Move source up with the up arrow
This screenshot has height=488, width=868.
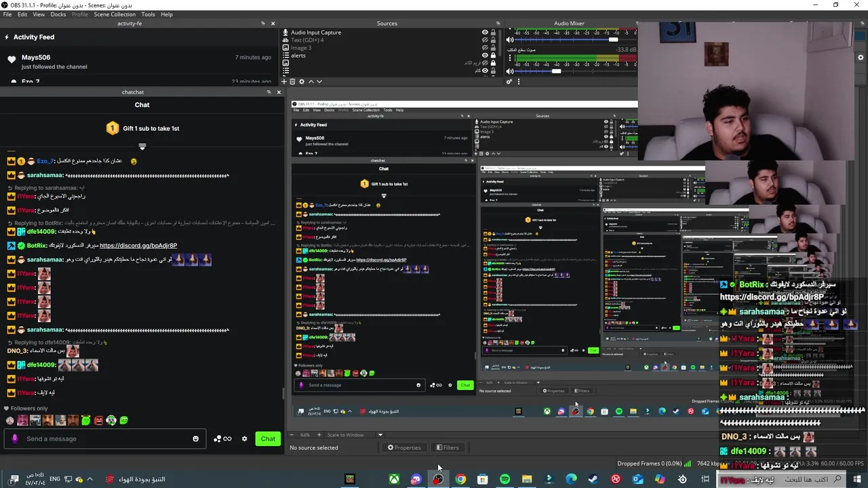click(311, 81)
